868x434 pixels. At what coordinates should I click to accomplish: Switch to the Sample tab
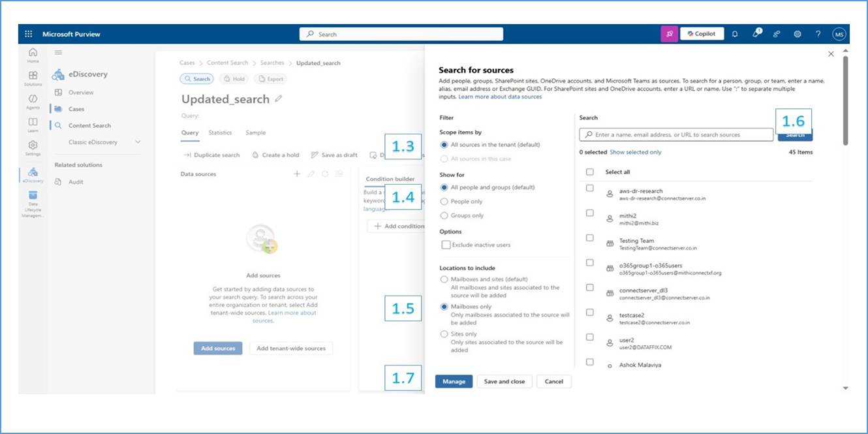[255, 132]
